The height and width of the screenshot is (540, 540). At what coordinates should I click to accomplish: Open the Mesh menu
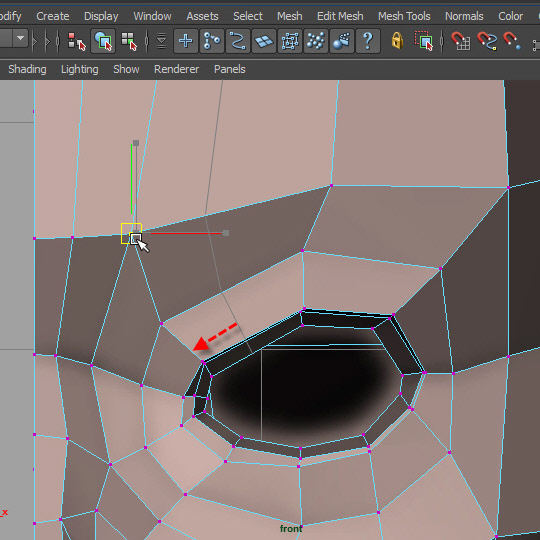click(290, 16)
